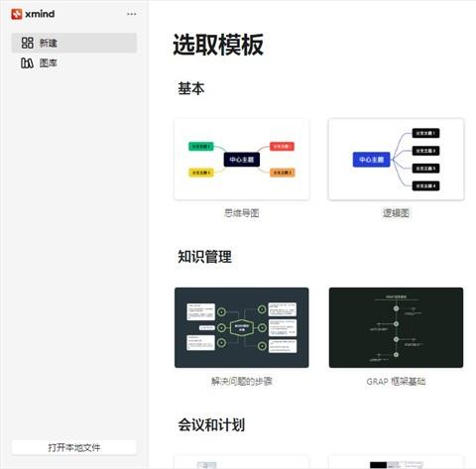Choose the 逻辑图 template thumbnail

(x=396, y=160)
